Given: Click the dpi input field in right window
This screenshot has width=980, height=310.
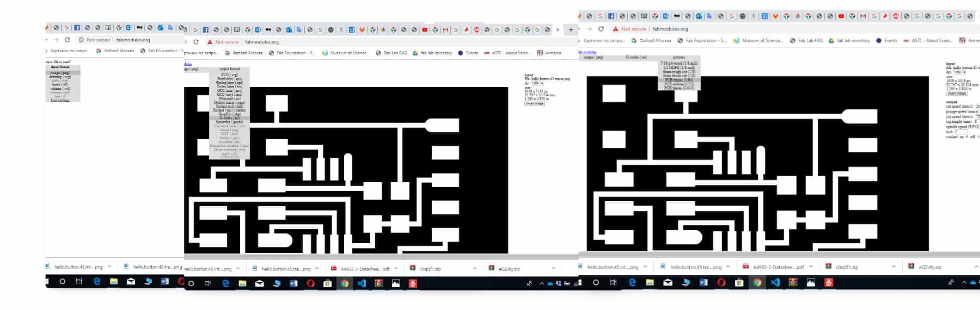Looking at the screenshot, I should (959, 72).
